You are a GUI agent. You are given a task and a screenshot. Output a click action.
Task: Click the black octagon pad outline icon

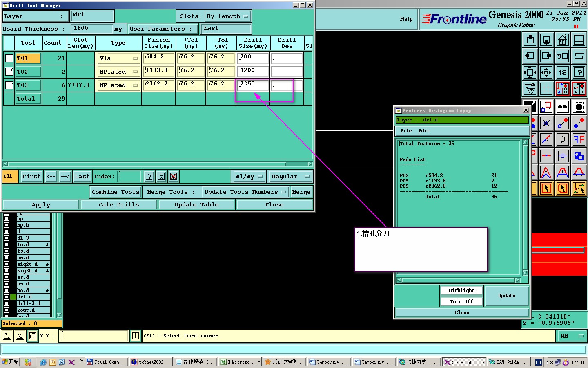pyautogui.click(x=579, y=107)
